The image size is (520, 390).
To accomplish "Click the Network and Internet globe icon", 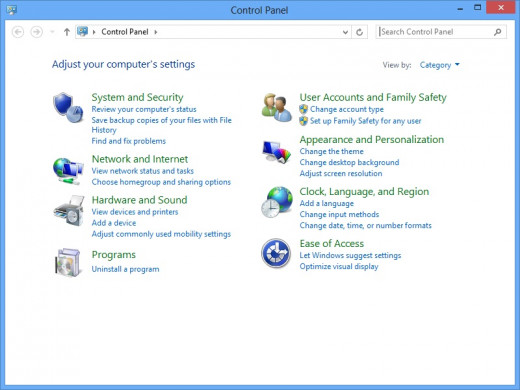I will coord(68,171).
